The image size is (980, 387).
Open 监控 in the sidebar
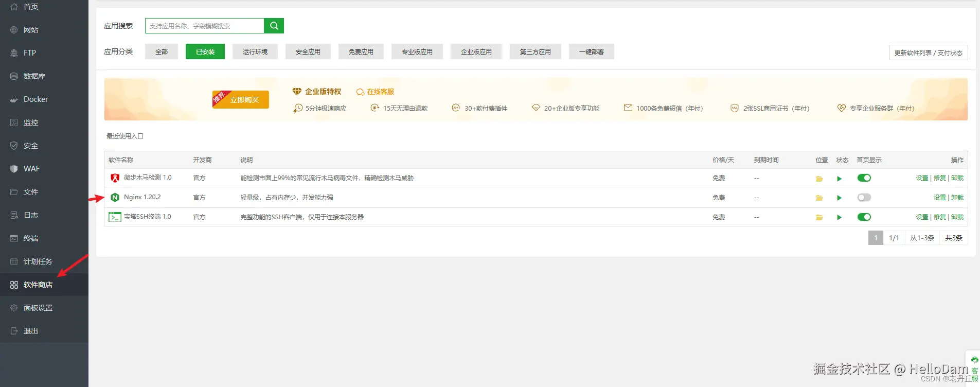coord(44,122)
